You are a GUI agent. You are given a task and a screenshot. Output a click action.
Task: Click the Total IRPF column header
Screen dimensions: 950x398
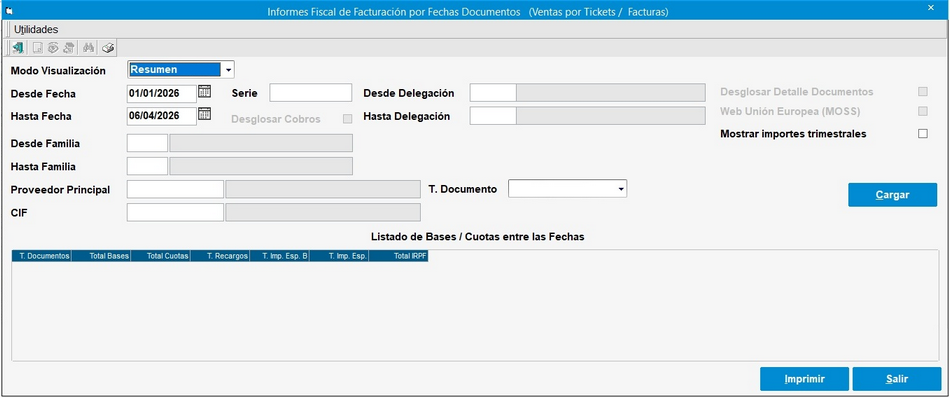(399, 256)
